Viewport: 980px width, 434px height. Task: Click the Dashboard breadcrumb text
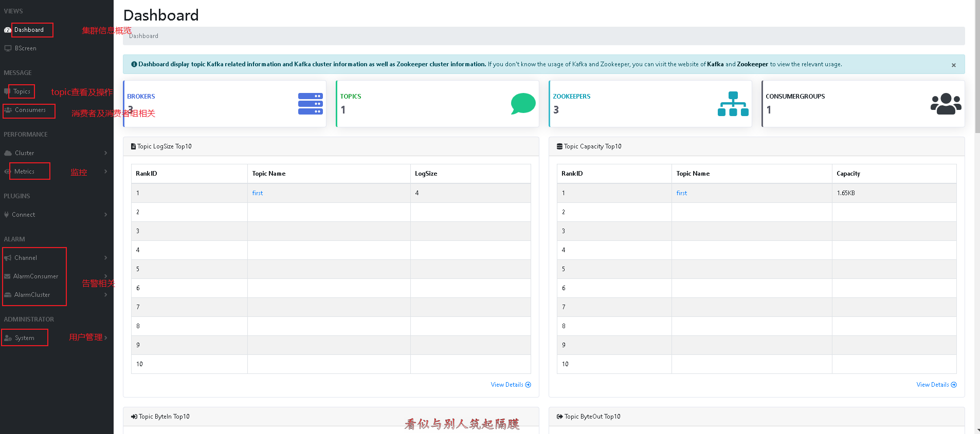(x=143, y=36)
